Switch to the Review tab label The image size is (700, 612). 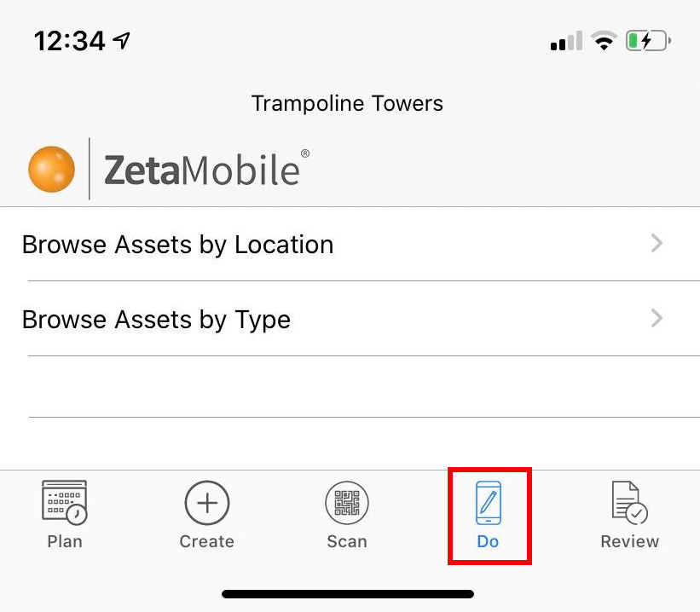pyautogui.click(x=629, y=541)
